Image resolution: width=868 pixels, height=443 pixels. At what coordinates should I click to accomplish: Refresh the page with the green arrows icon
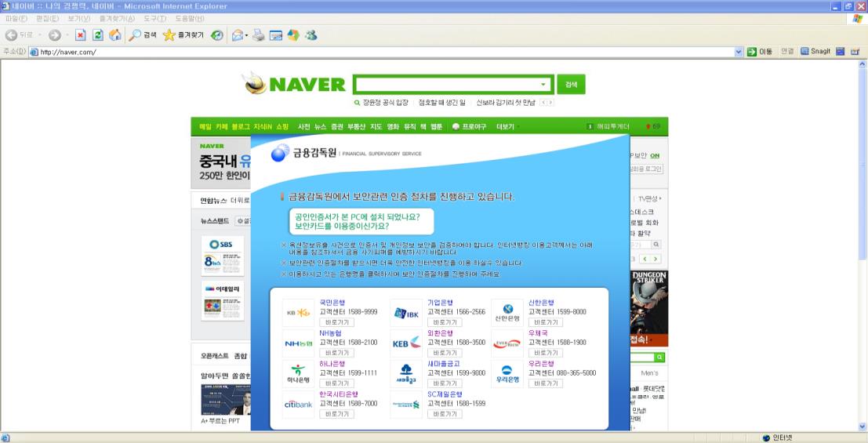[x=98, y=34]
